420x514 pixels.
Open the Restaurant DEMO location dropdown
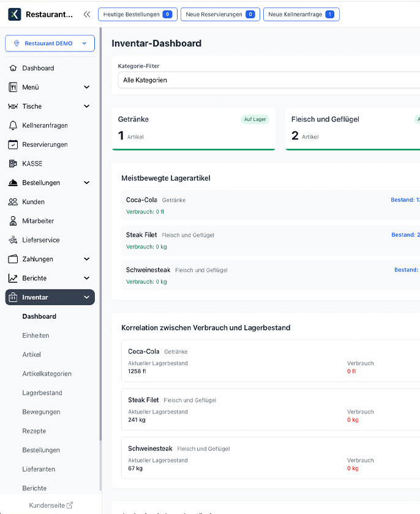pyautogui.click(x=50, y=43)
